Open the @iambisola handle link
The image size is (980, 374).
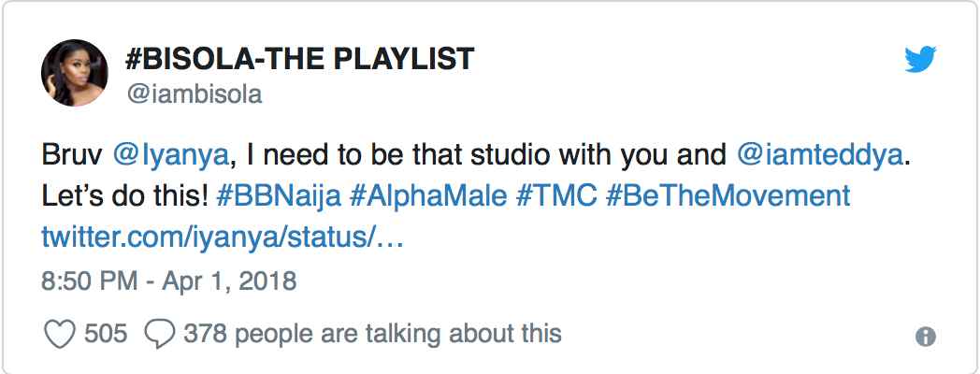194,93
